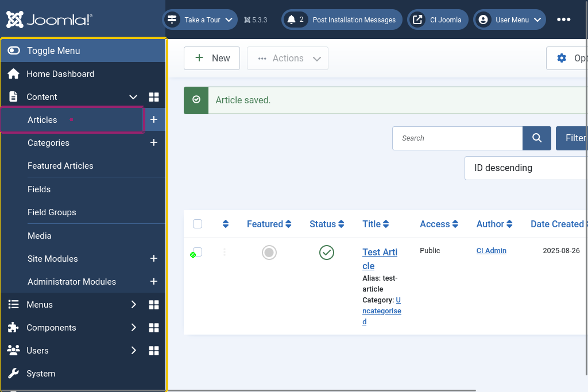Viewport: 588px width, 392px height.
Task: Click the Joomla logo in header
Action: click(x=49, y=20)
